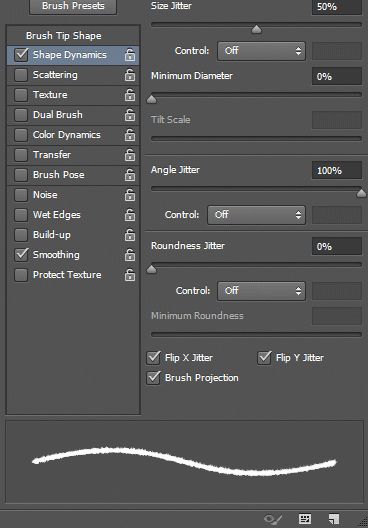The image size is (368, 528).
Task: Click the lock icon beside Protect Texture
Action: pos(130,275)
